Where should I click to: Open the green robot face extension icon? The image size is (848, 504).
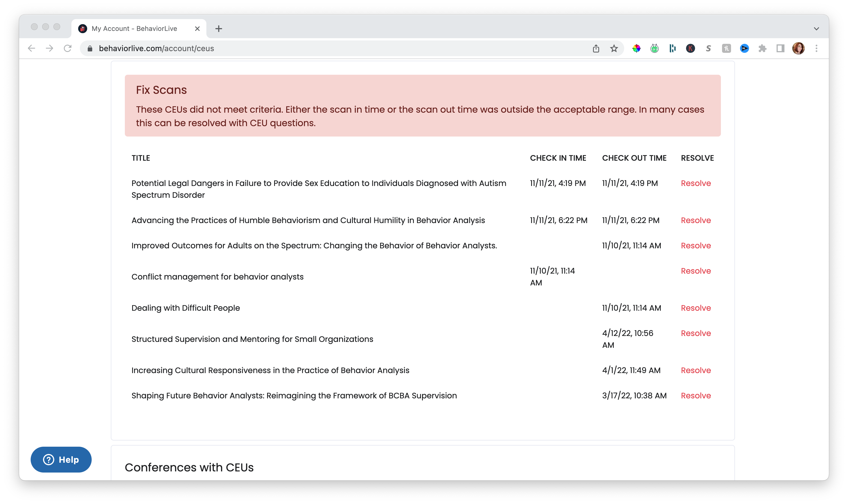pyautogui.click(x=654, y=48)
